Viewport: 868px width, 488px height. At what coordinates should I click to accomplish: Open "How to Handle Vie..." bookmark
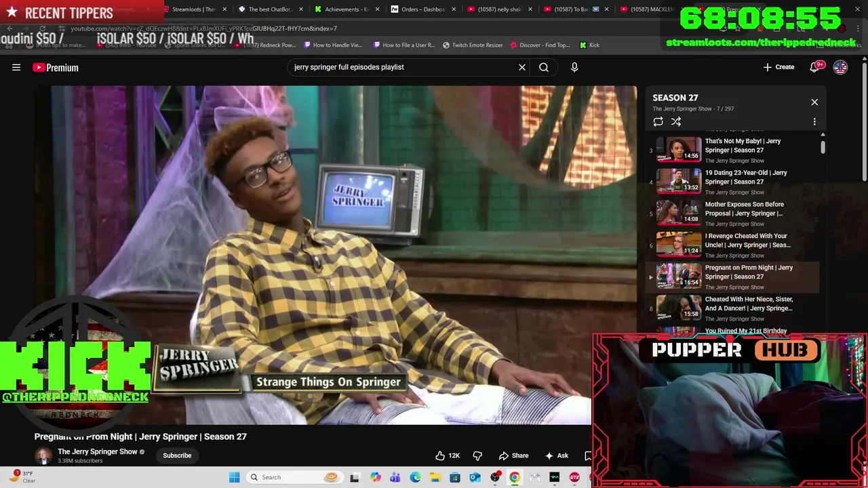click(333, 45)
